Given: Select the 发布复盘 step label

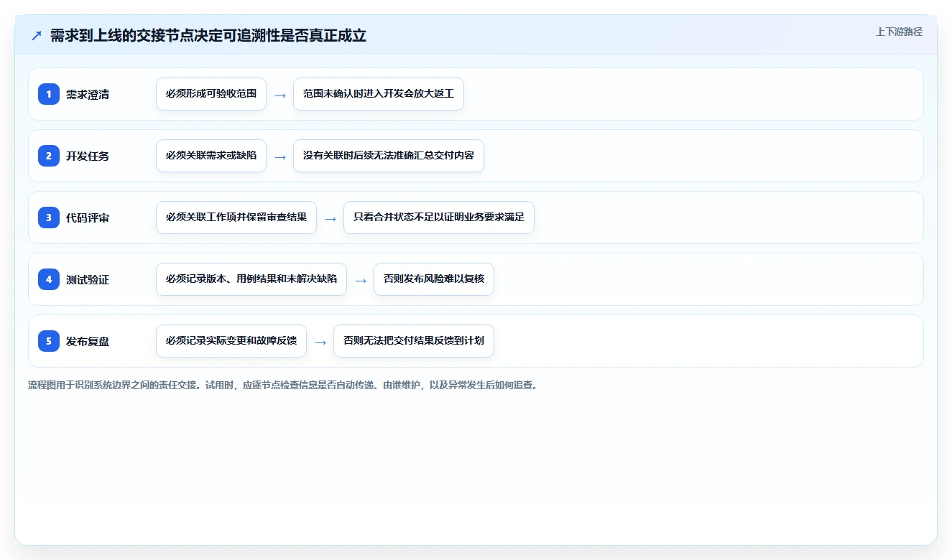Looking at the screenshot, I should click(88, 341).
